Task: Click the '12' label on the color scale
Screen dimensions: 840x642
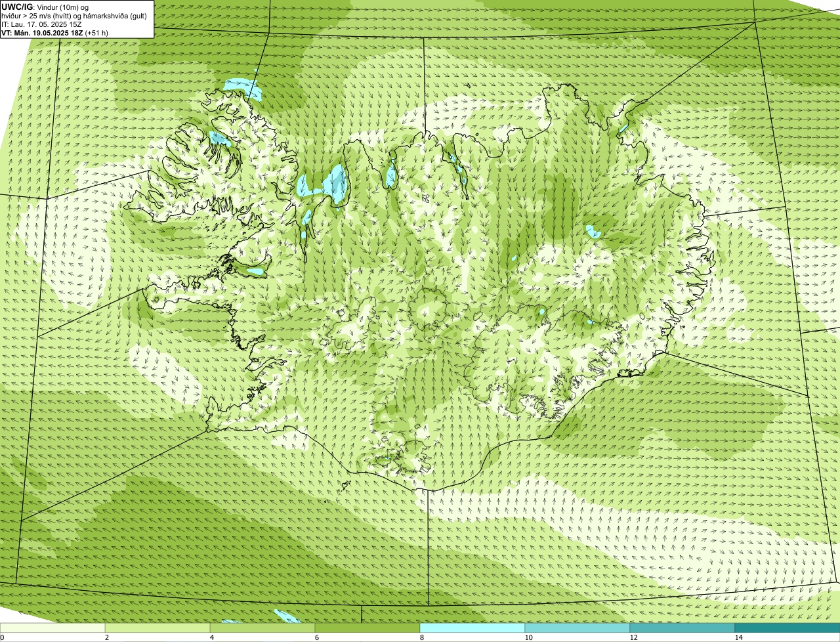Action: [x=633, y=637]
